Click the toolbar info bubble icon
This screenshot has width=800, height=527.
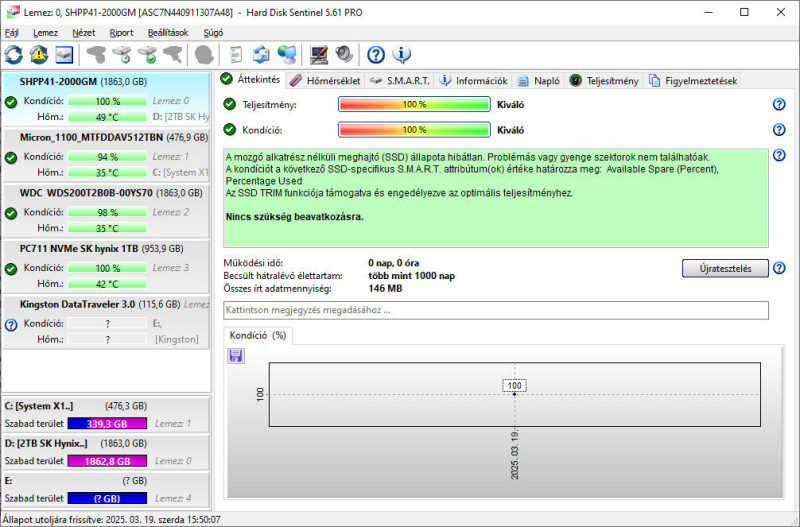coord(402,55)
